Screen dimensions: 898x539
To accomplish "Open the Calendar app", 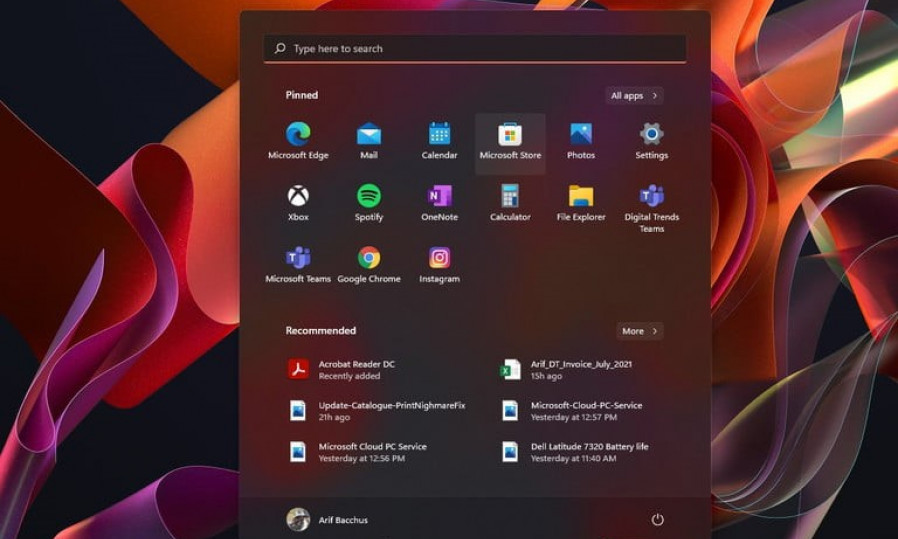I will (439, 142).
